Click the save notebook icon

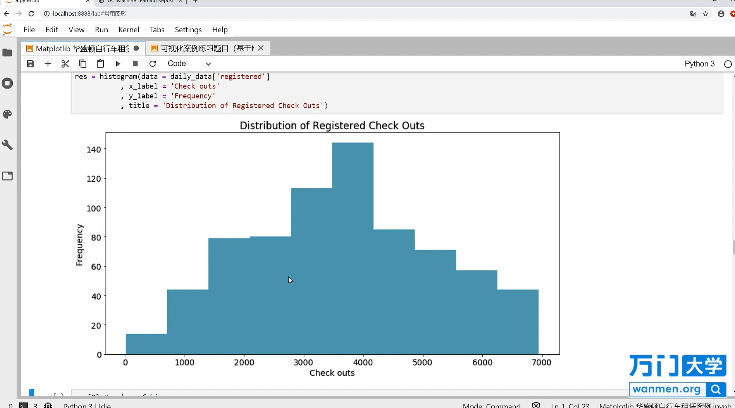point(31,63)
